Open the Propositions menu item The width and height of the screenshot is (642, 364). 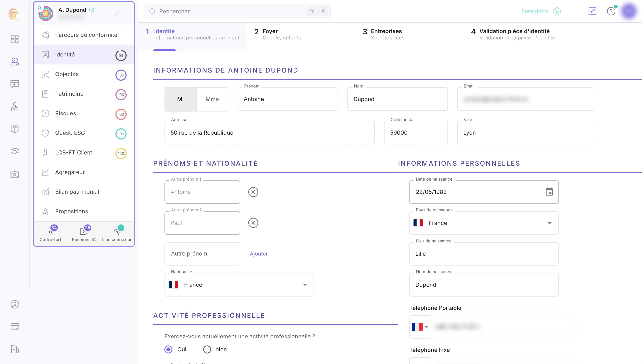click(x=84, y=211)
